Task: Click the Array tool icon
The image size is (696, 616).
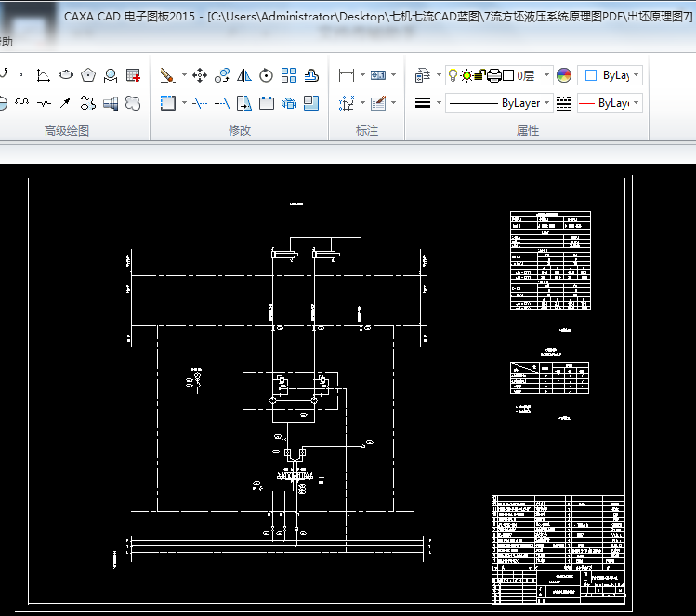Action: point(289,75)
